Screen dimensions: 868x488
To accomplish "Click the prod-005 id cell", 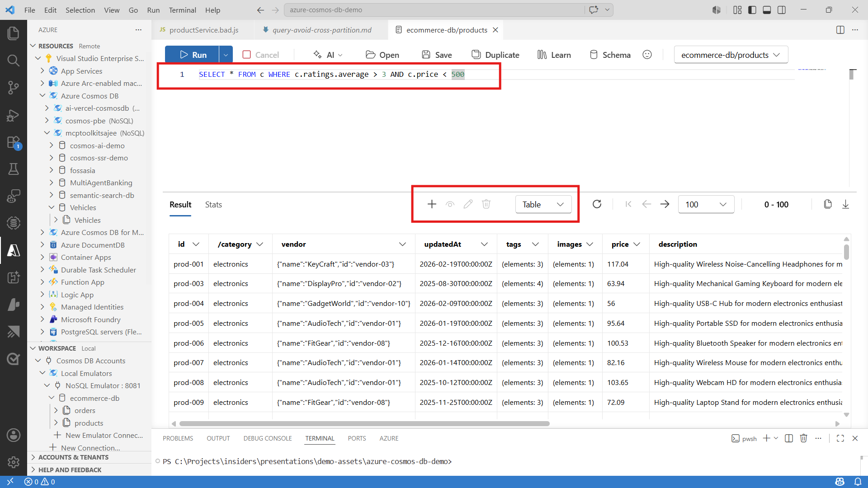I will coord(189,323).
